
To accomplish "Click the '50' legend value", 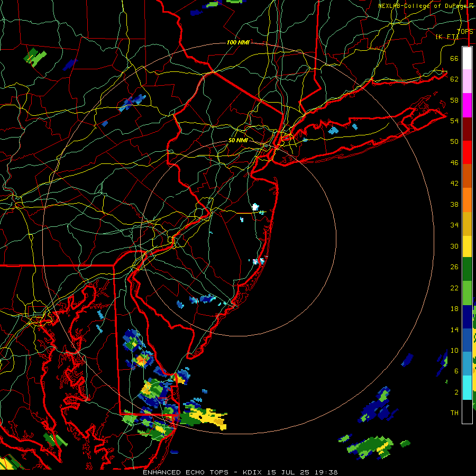I will pos(454,142).
